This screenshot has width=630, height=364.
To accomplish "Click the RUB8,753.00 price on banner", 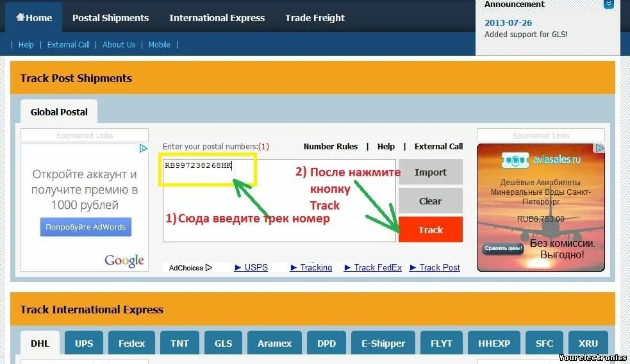I will click(x=541, y=219).
